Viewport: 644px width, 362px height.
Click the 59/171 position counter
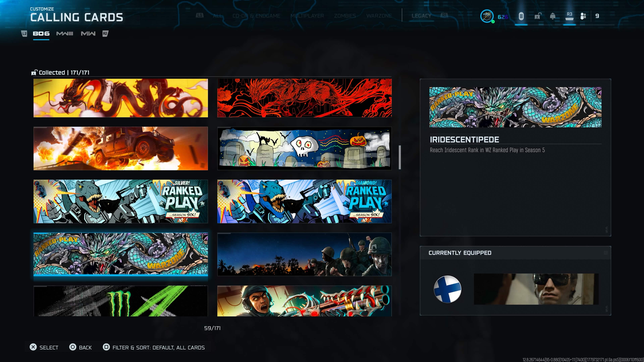[x=212, y=328]
